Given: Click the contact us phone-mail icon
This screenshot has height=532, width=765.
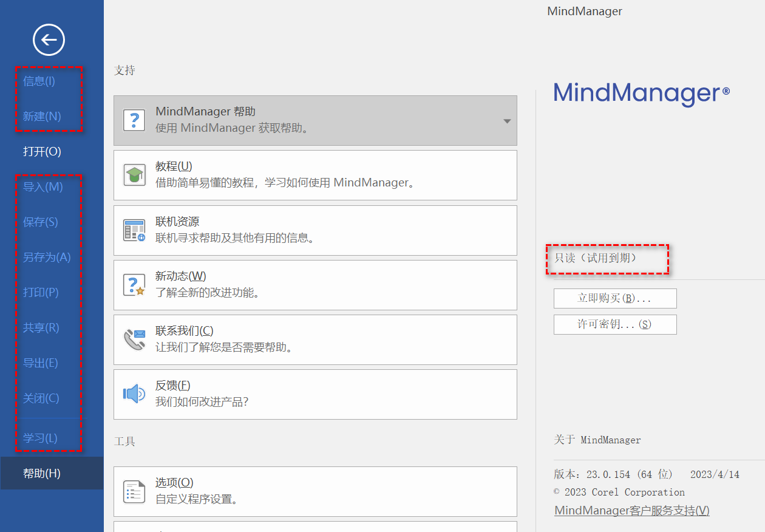Looking at the screenshot, I should [x=134, y=339].
